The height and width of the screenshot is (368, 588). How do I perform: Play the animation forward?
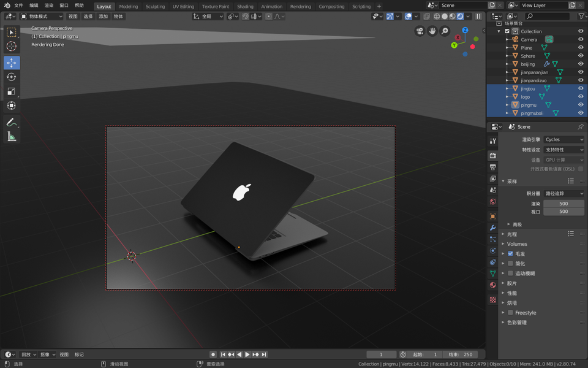point(247,355)
